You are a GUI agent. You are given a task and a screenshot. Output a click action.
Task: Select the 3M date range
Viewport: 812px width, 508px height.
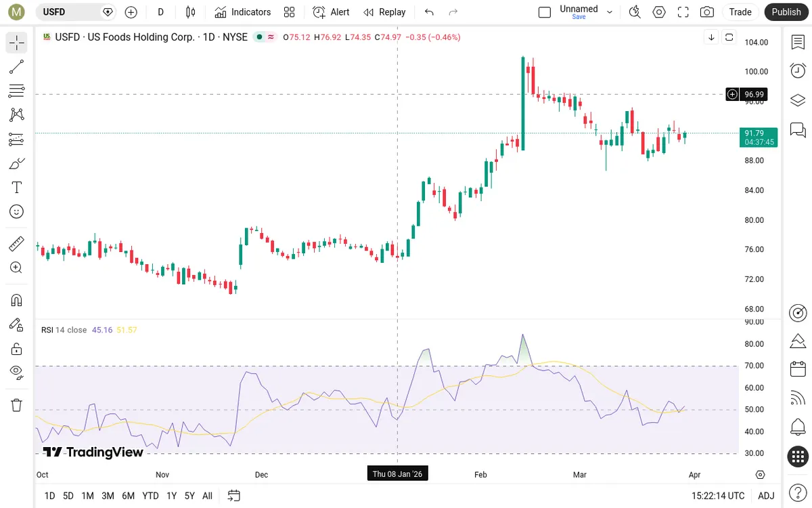pyautogui.click(x=108, y=496)
